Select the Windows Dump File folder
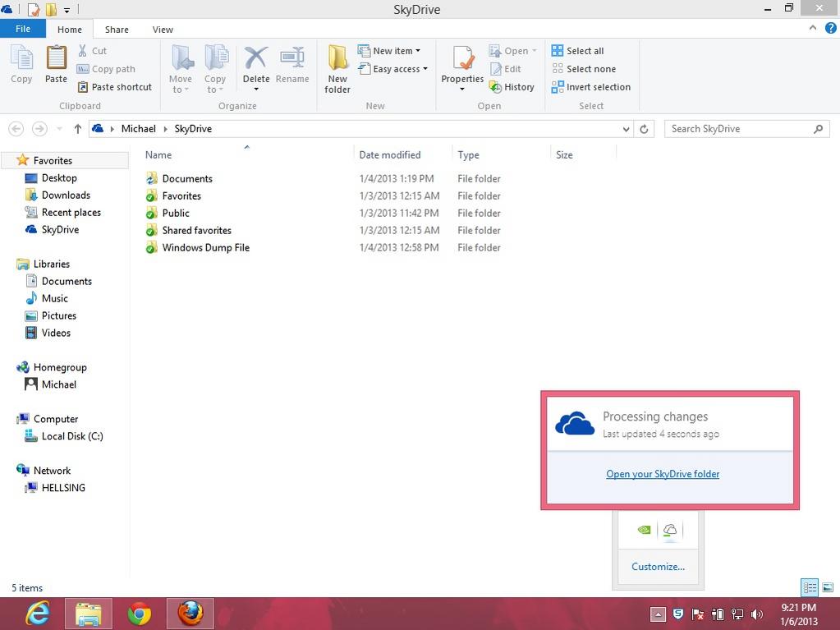This screenshot has height=630, width=840. tap(206, 247)
